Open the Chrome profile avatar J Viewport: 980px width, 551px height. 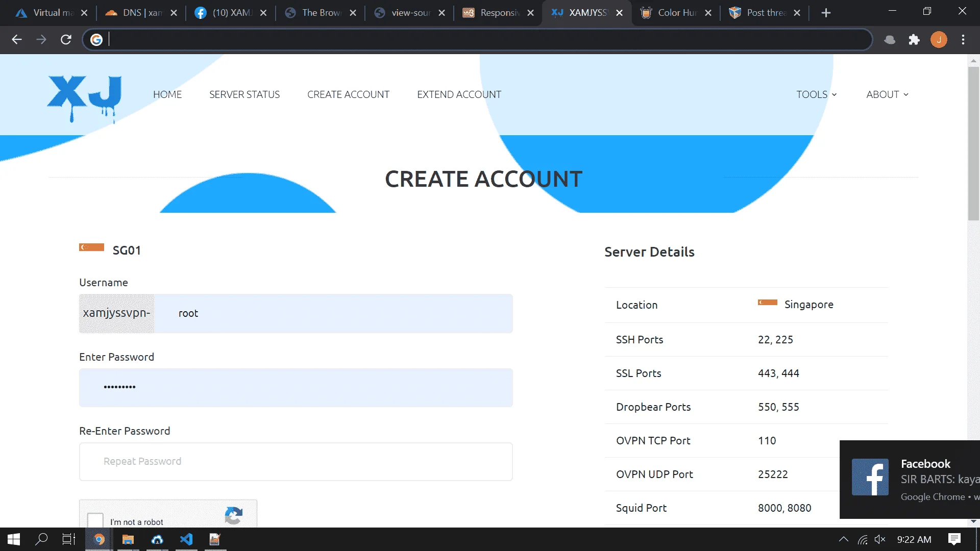click(939, 39)
